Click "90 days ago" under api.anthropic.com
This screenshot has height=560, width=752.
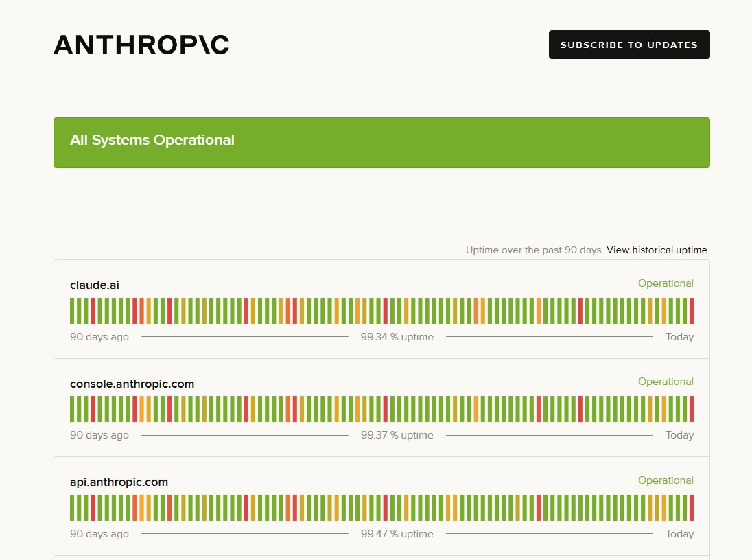coord(99,534)
